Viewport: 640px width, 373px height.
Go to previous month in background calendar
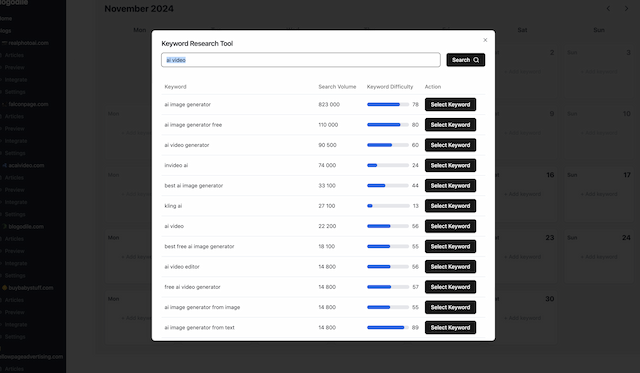point(608,9)
